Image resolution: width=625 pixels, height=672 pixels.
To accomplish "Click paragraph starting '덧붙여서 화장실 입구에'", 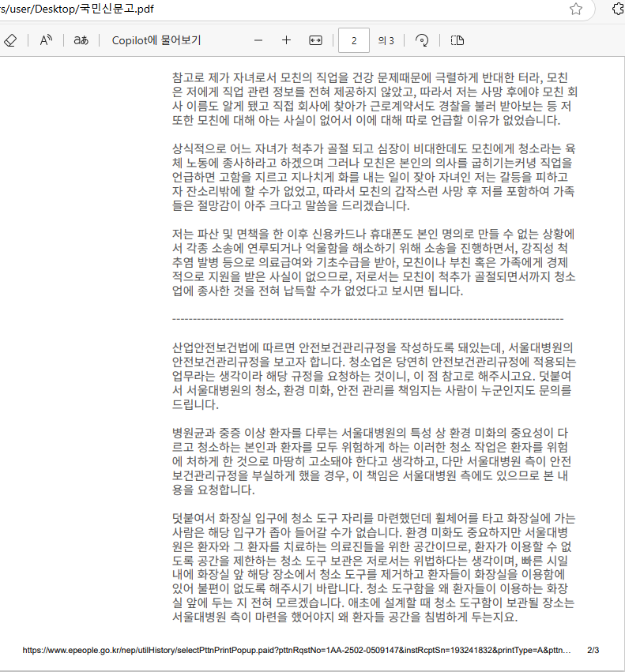I will [374, 568].
